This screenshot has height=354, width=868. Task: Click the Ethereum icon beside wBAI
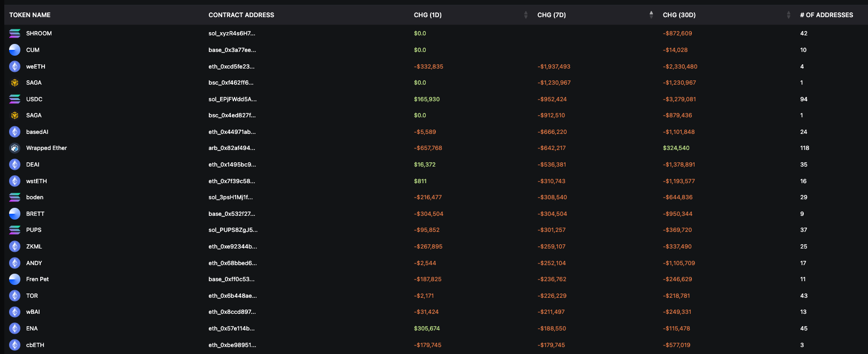point(15,312)
